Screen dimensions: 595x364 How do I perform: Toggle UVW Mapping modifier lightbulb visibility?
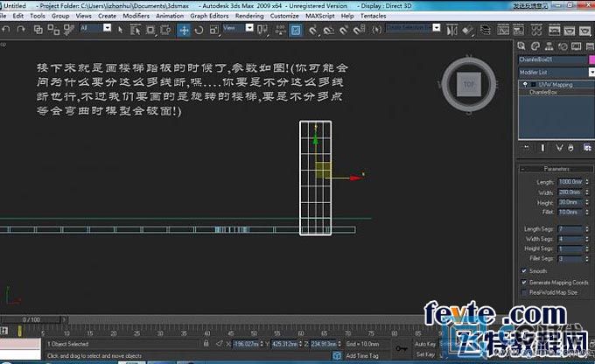coord(525,84)
